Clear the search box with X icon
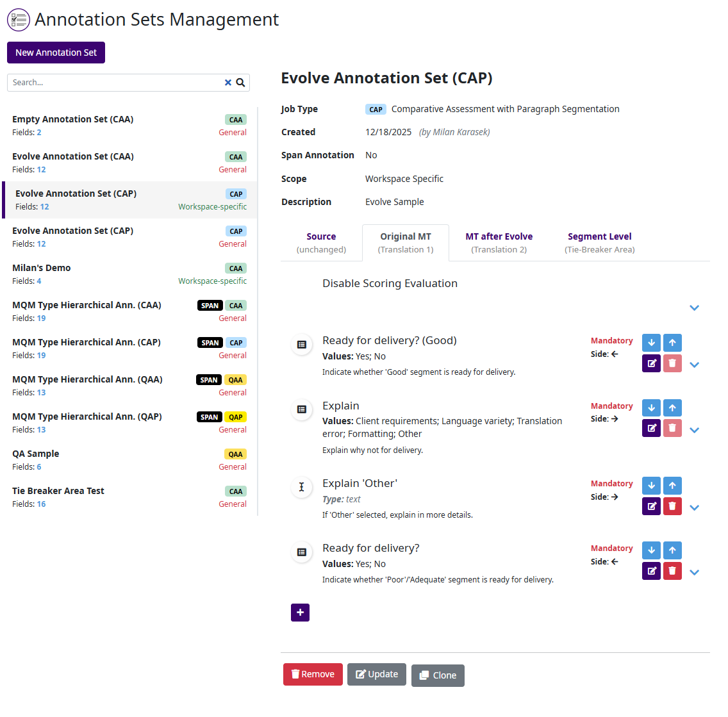 (x=228, y=83)
